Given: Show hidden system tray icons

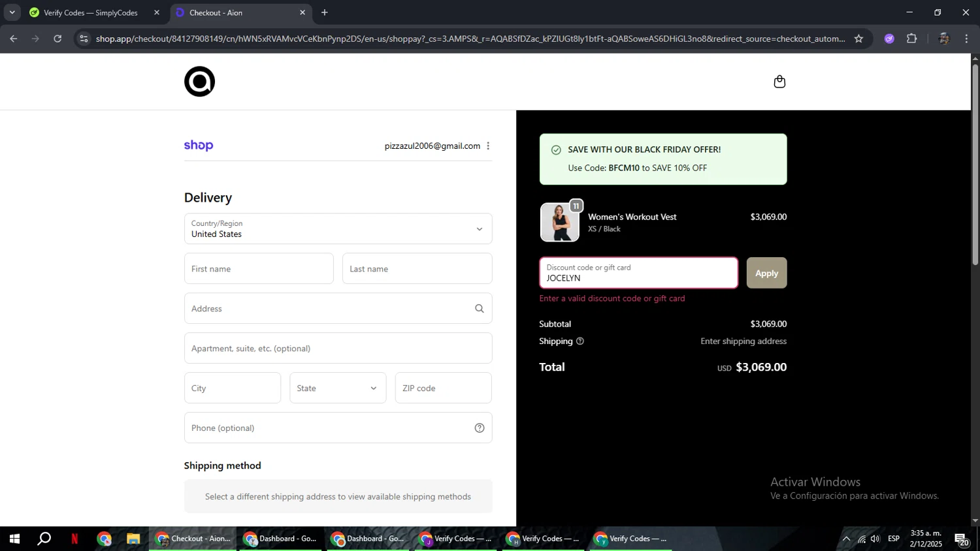Looking at the screenshot, I should (846, 539).
